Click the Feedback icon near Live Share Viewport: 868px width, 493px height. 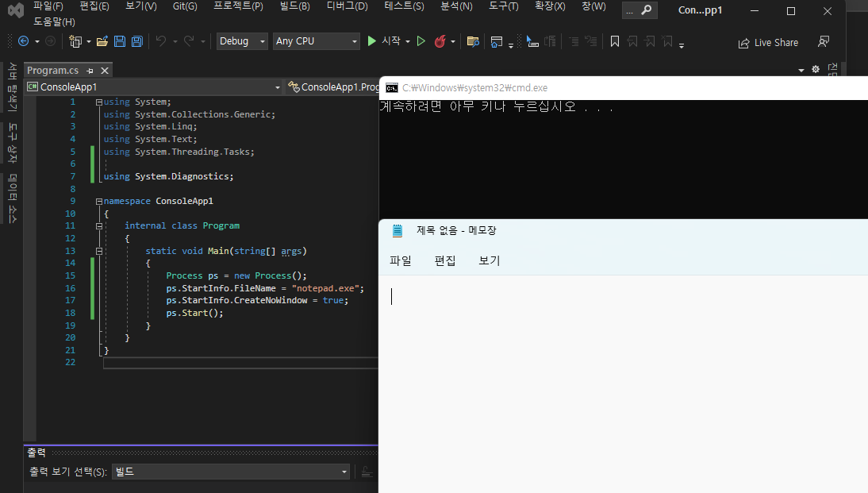[x=824, y=42]
